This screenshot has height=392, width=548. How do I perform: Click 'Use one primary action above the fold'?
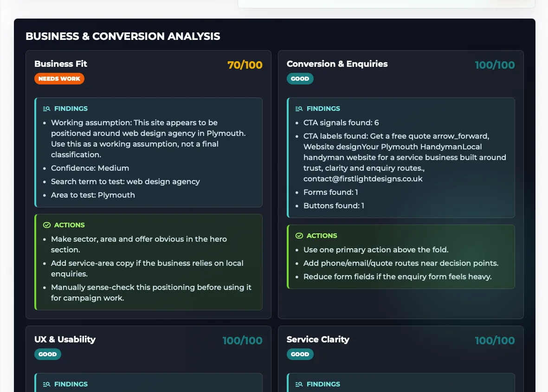click(376, 250)
